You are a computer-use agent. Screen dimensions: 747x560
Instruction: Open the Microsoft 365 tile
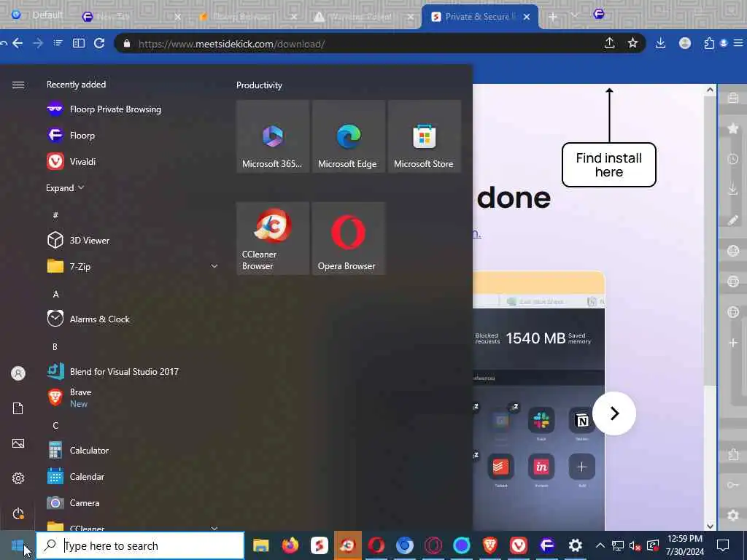point(273,136)
